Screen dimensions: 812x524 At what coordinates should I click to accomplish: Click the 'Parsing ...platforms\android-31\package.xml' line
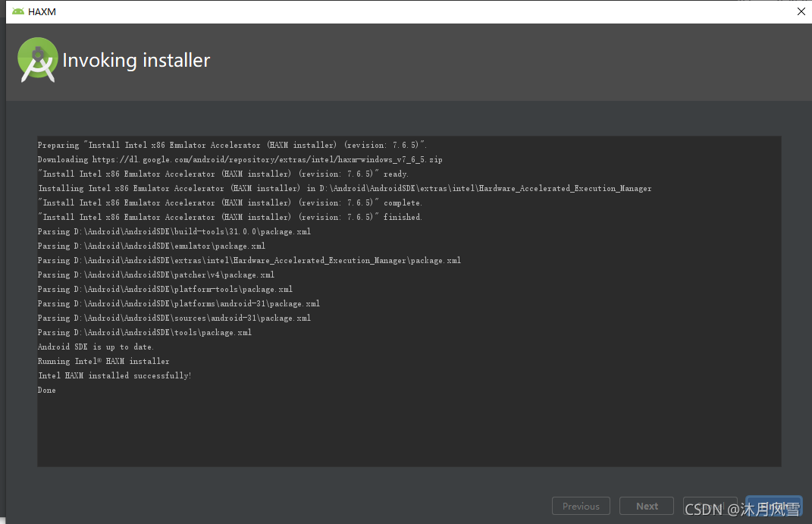pyautogui.click(x=179, y=303)
